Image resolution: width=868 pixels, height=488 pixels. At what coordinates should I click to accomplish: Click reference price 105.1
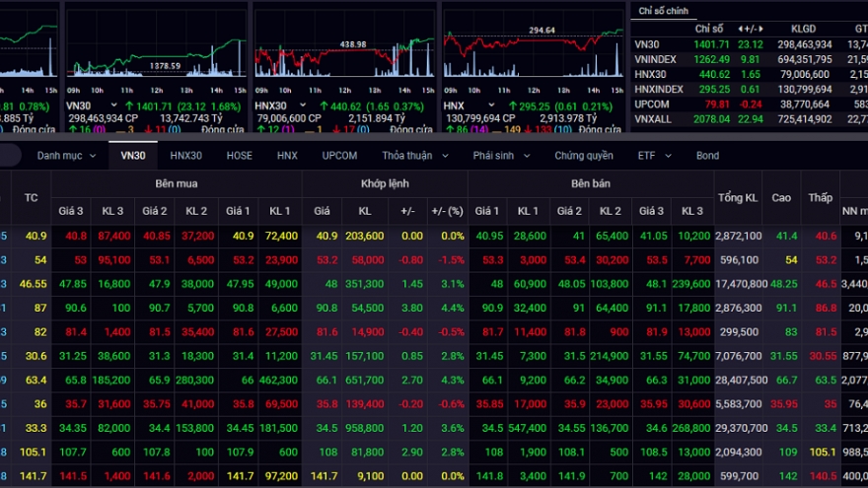pos(33,453)
